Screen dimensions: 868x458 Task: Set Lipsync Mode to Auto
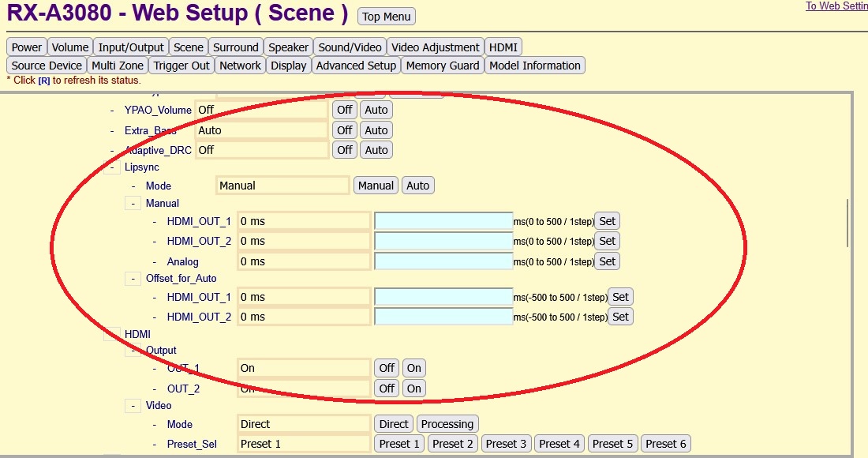(418, 186)
